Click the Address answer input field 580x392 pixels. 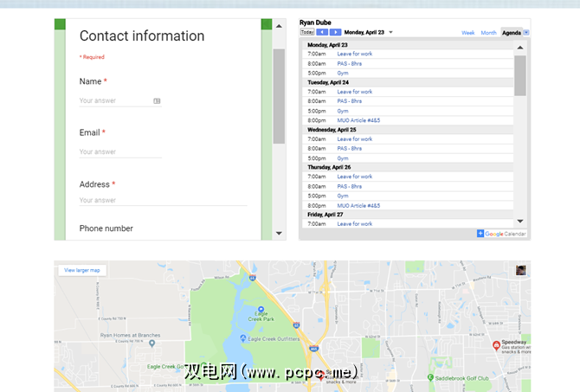click(x=163, y=200)
